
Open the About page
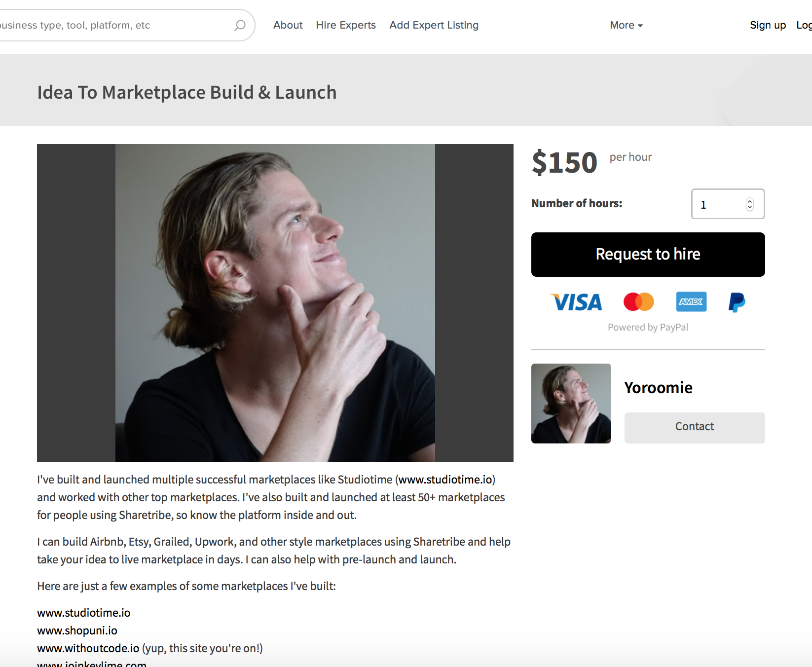tap(288, 25)
